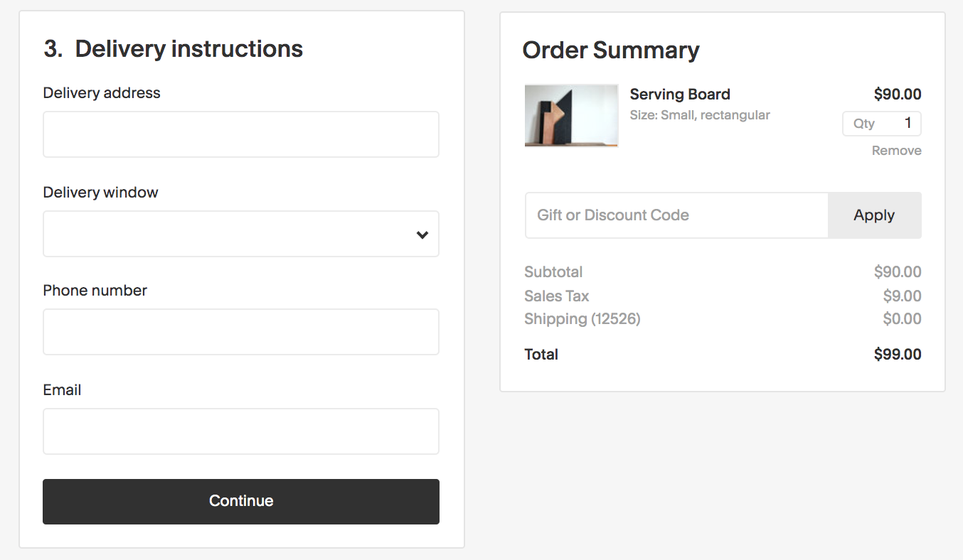Click the Gift or Discount Code field
Image resolution: width=963 pixels, height=560 pixels.
[676, 215]
